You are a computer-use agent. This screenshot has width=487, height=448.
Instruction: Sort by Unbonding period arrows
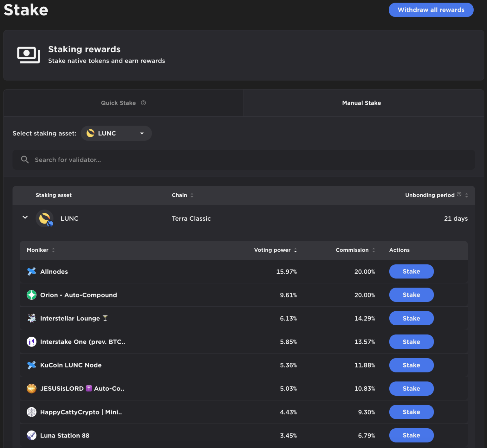[x=466, y=195]
